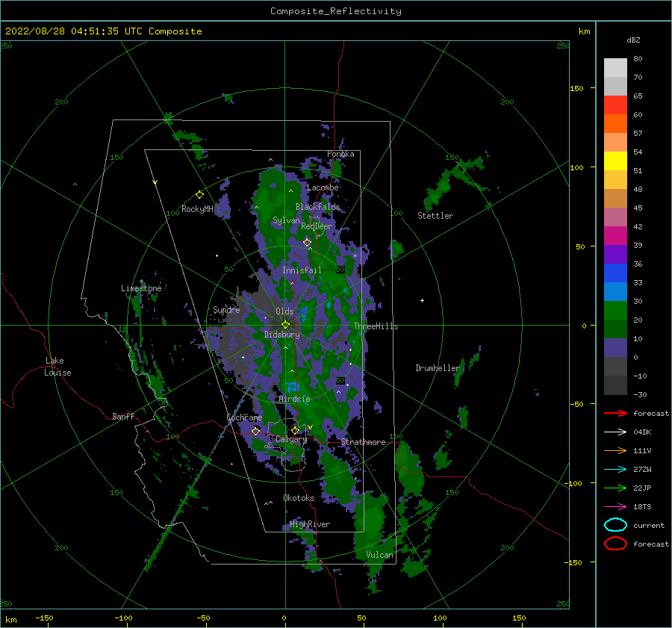Pick the cyan 27ZW arrow legend icon
The width and height of the screenshot is (672, 628).
615,470
